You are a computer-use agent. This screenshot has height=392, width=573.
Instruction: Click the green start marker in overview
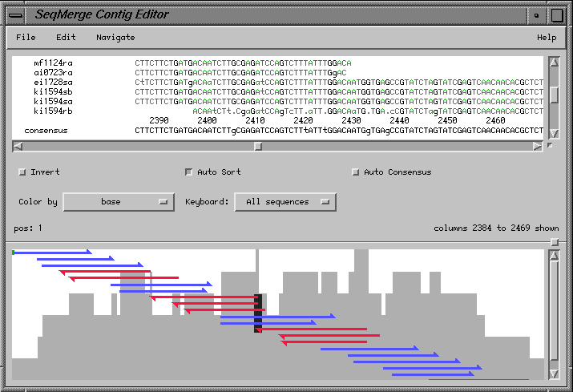pyautogui.click(x=13, y=253)
